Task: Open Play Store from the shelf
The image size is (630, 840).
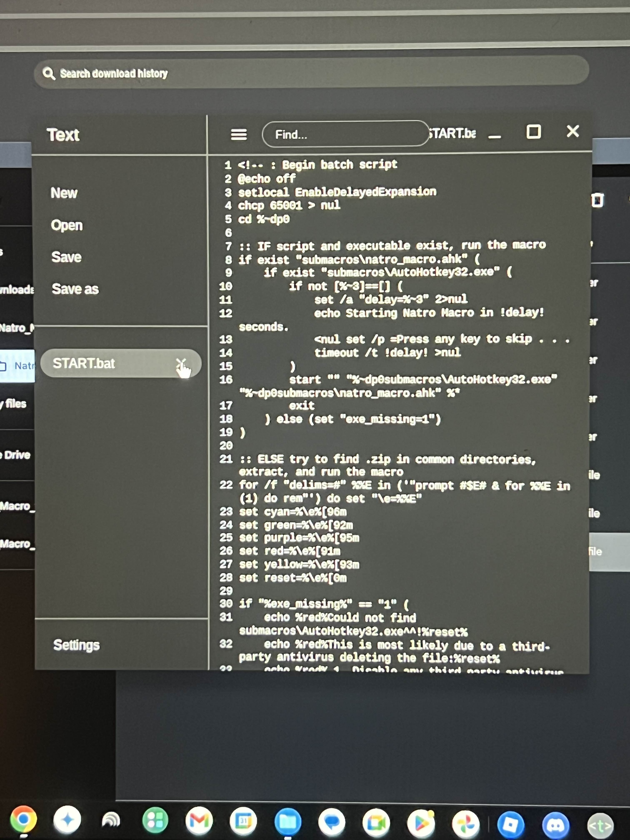Action: [421, 822]
